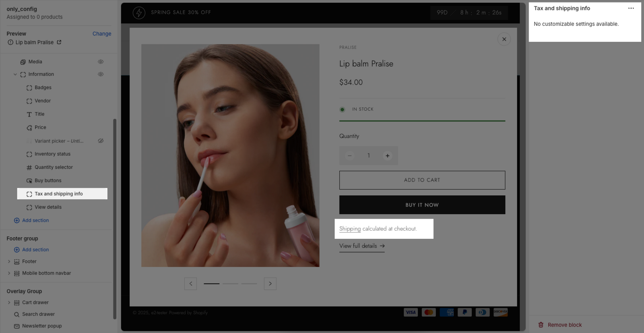This screenshot has height=333, width=644.
Task: Toggle visibility of the Media block
Action: tap(101, 62)
